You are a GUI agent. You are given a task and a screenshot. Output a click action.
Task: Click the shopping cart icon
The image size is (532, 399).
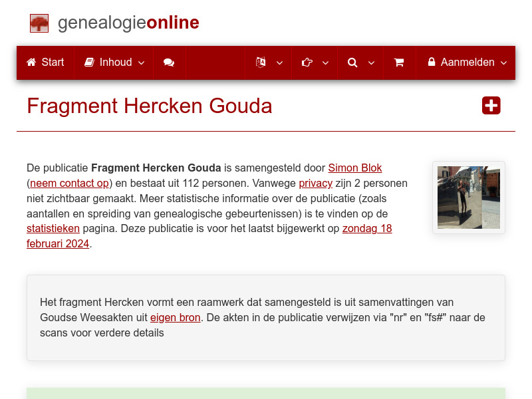[x=400, y=63]
